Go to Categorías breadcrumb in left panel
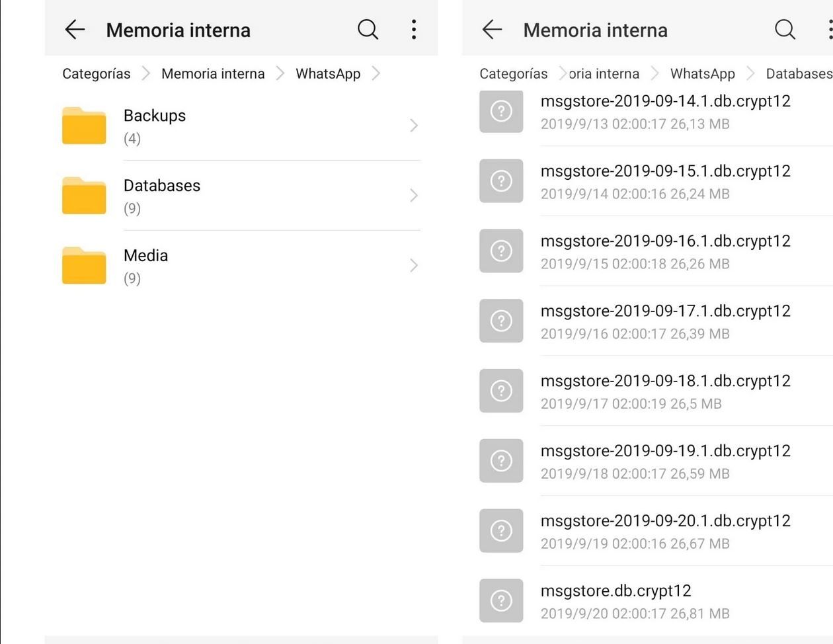Image resolution: width=833 pixels, height=644 pixels. 97,73
